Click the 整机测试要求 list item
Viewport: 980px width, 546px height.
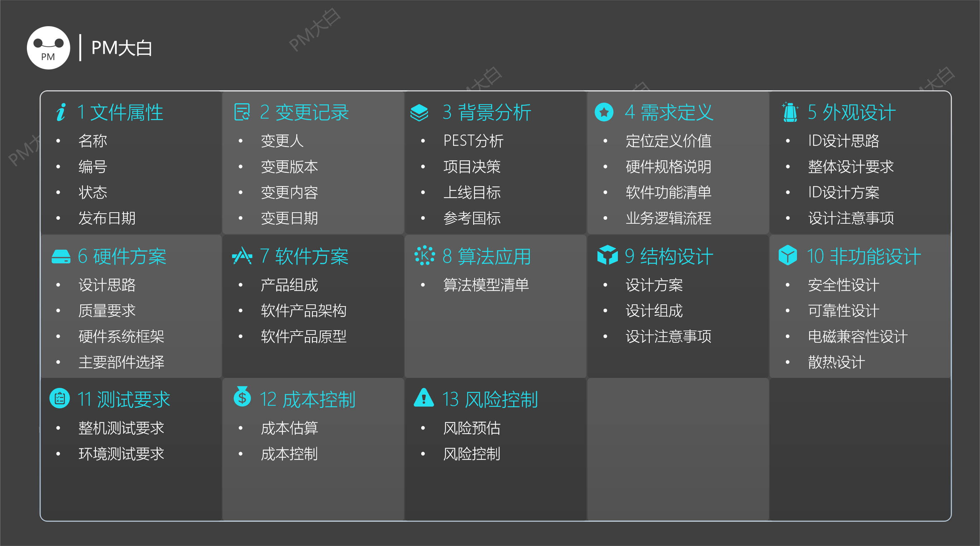pos(121,428)
